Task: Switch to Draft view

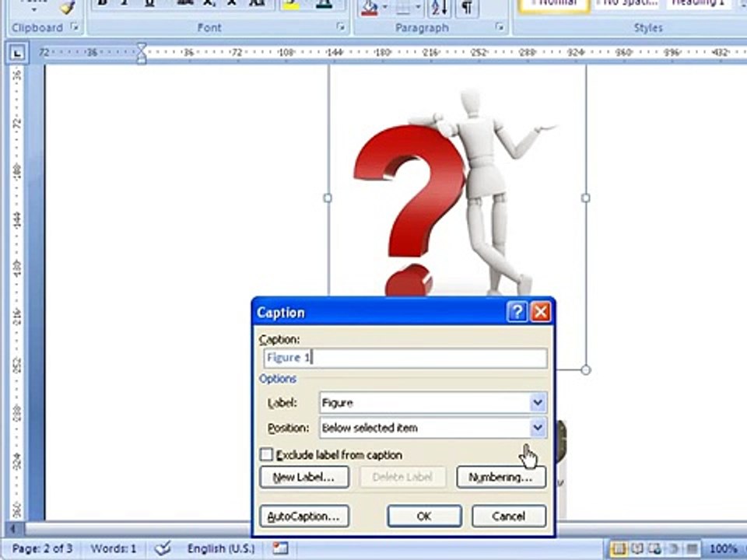Action: (693, 549)
